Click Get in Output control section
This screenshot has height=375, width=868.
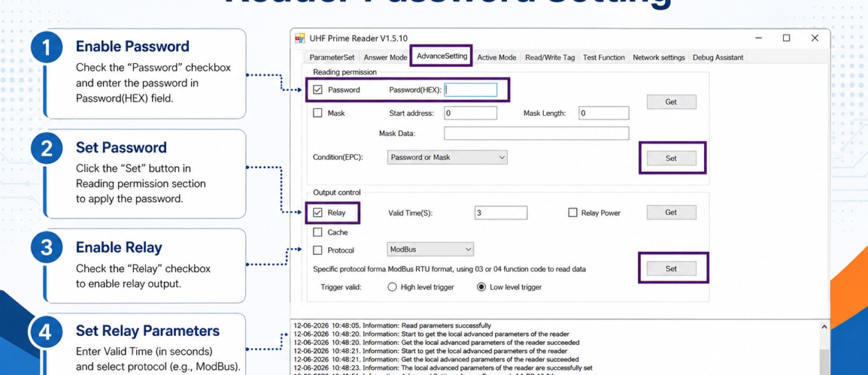coord(671,212)
